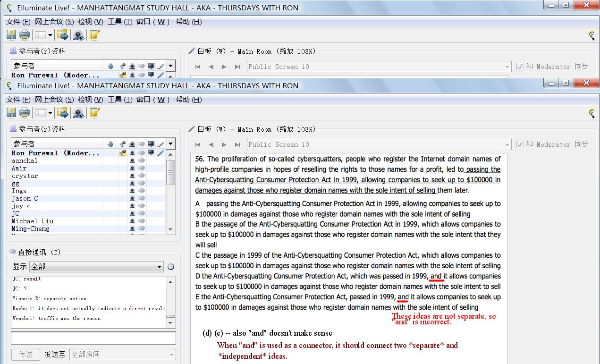Toggle aanchal's webcam permission icon
Viewport: 600px width, 364px height.
point(132,161)
